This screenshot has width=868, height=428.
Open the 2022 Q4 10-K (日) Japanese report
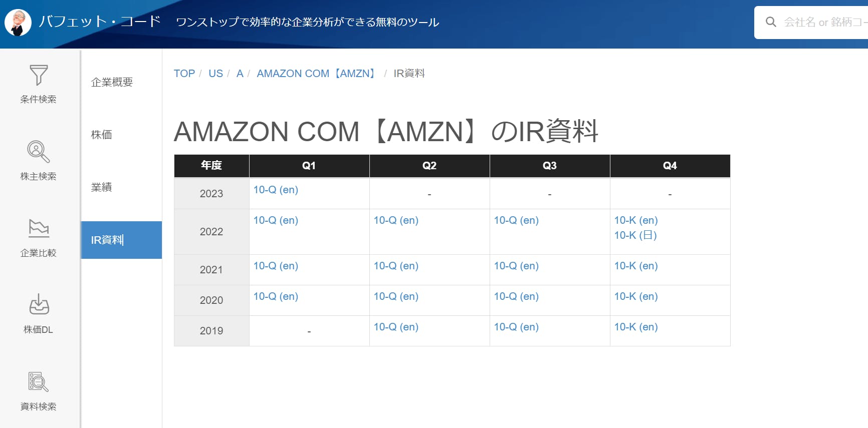click(x=635, y=235)
